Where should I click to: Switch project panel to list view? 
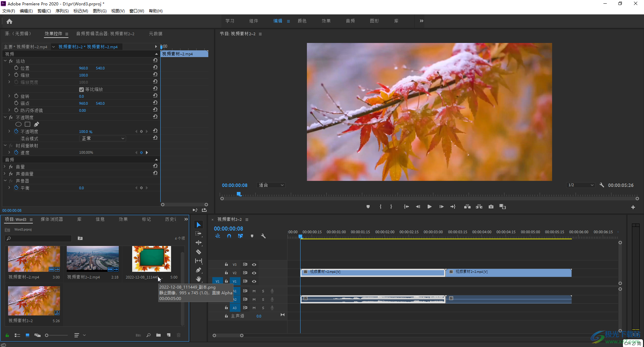pyautogui.click(x=17, y=335)
